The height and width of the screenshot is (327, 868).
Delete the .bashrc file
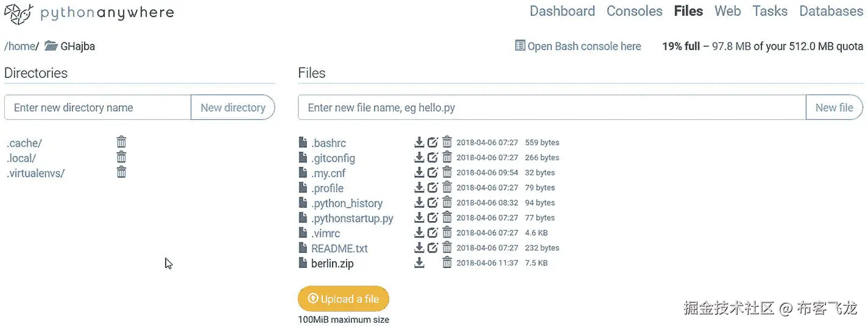click(x=447, y=142)
